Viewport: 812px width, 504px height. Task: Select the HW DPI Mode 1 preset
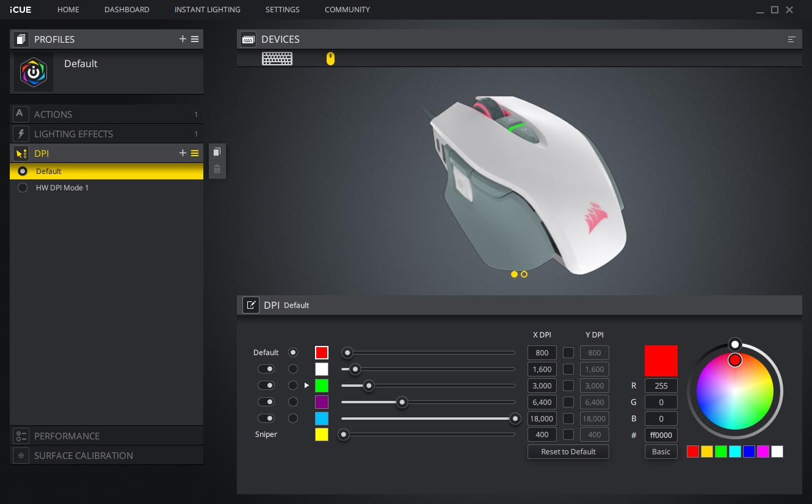point(107,188)
